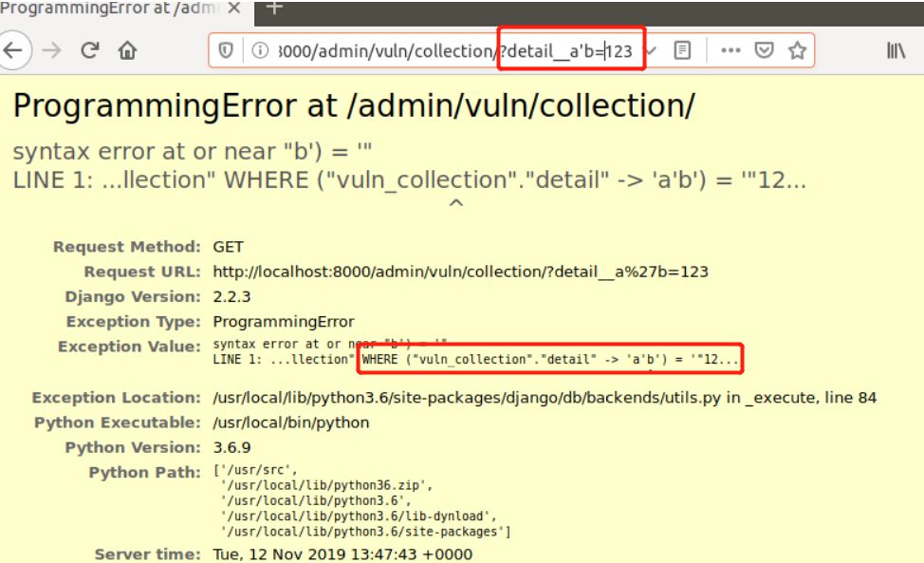The image size is (924, 563).
Task: Bookmark this page with the star icon
Action: click(797, 50)
